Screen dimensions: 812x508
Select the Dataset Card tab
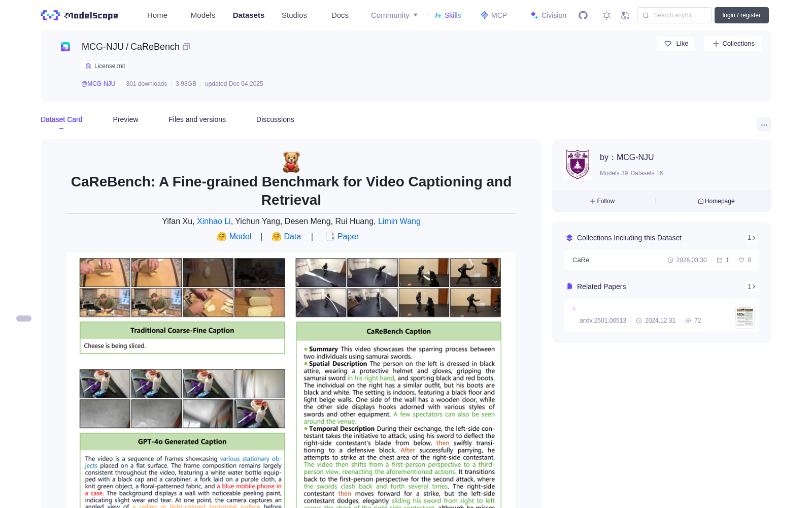click(61, 119)
